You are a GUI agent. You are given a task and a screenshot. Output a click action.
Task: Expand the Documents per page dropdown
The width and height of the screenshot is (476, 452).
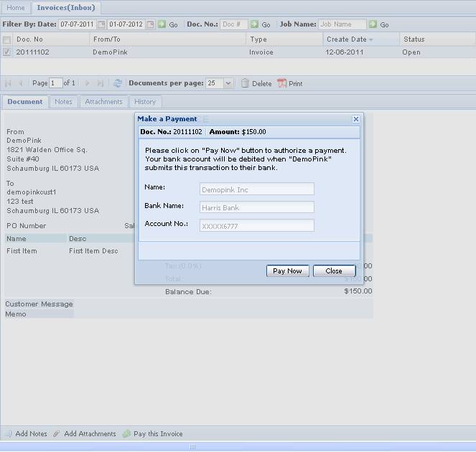click(228, 83)
